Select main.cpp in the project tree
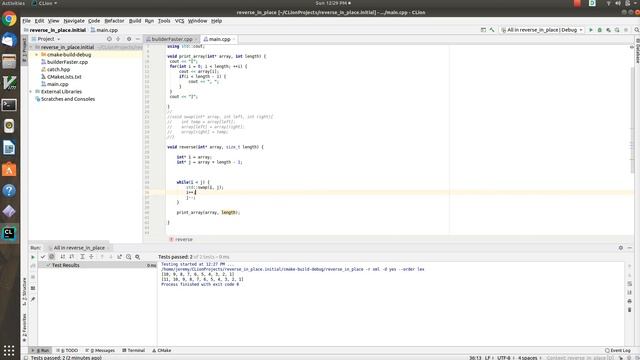Screen dimensions: 640x360 (58, 84)
